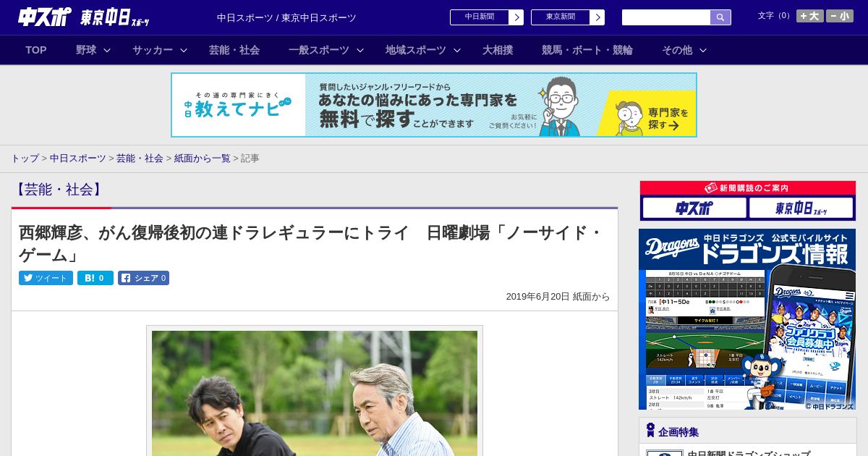Image resolution: width=868 pixels, height=456 pixels.
Task: Click the magnifier search button
Action: point(720,17)
